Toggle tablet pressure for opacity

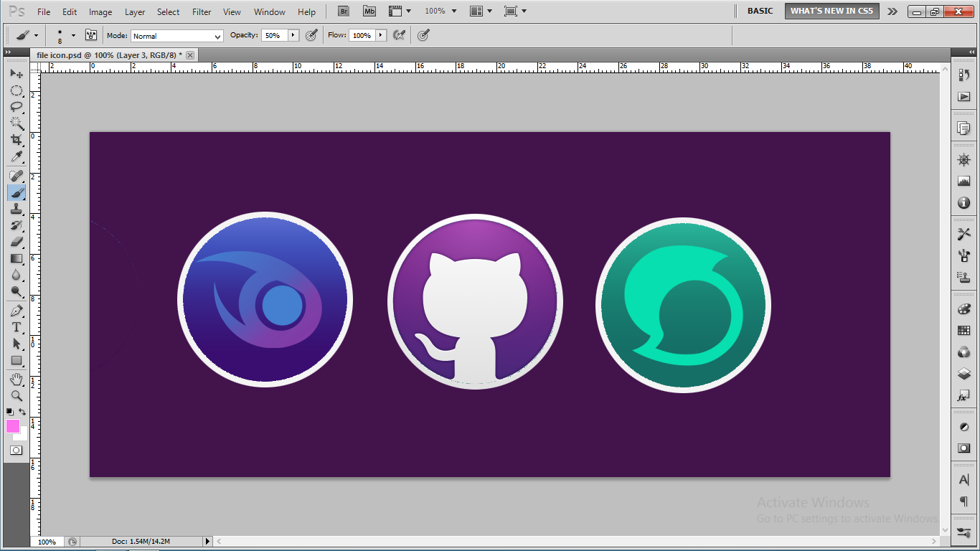311,35
